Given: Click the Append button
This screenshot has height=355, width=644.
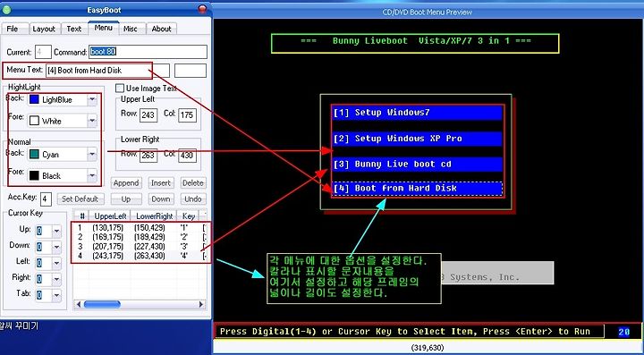Looking at the screenshot, I should coord(126,183).
